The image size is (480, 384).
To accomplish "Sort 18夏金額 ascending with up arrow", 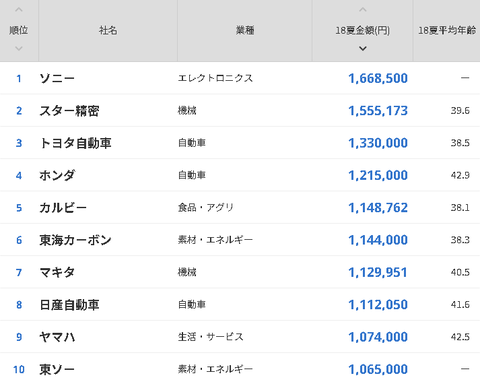I will [x=363, y=10].
